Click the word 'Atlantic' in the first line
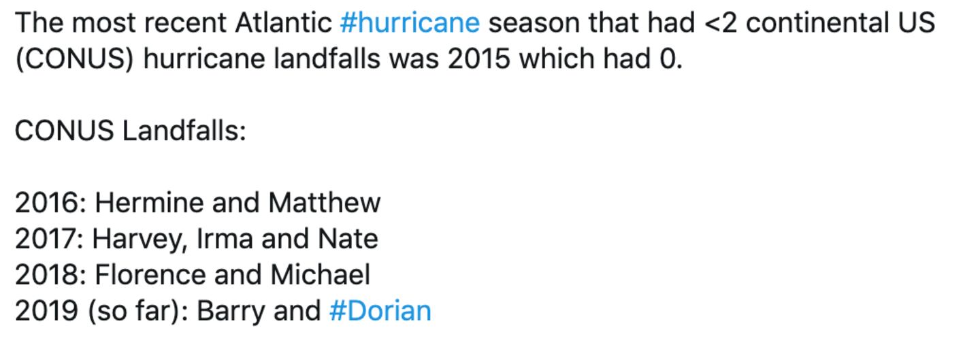The width and height of the screenshot is (980, 345). click(x=283, y=23)
